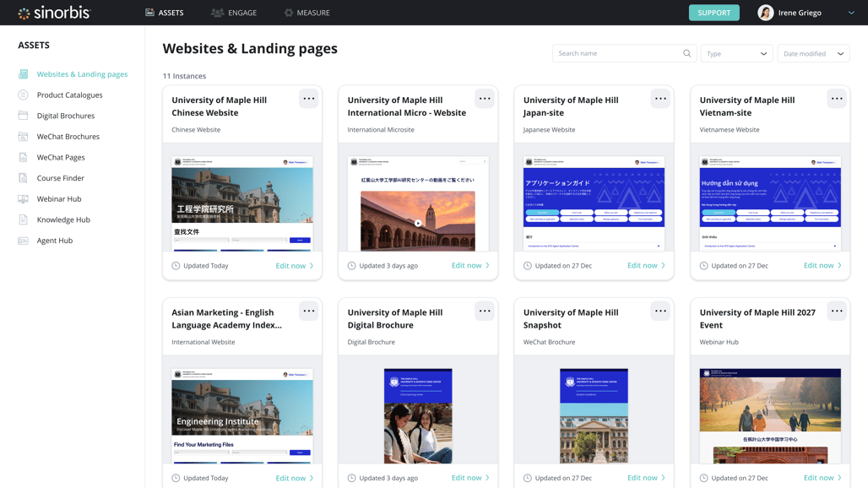Expand the Irene Griego account menu
This screenshot has width=868, height=488.
click(x=850, y=13)
